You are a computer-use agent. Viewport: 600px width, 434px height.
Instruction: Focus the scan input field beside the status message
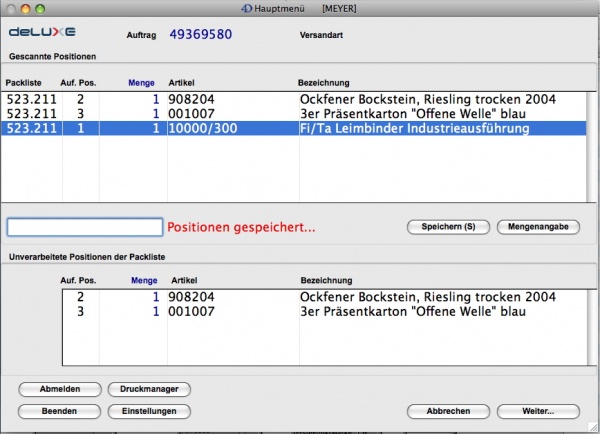pos(84,227)
